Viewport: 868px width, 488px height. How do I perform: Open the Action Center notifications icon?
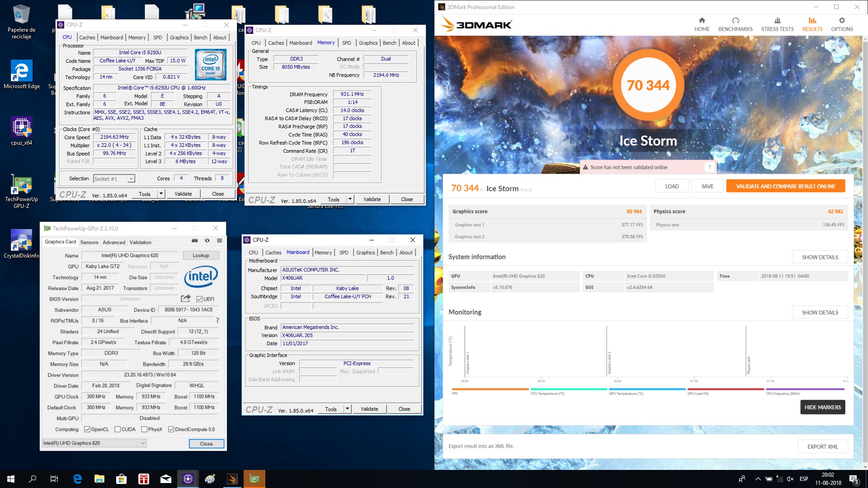point(854,479)
